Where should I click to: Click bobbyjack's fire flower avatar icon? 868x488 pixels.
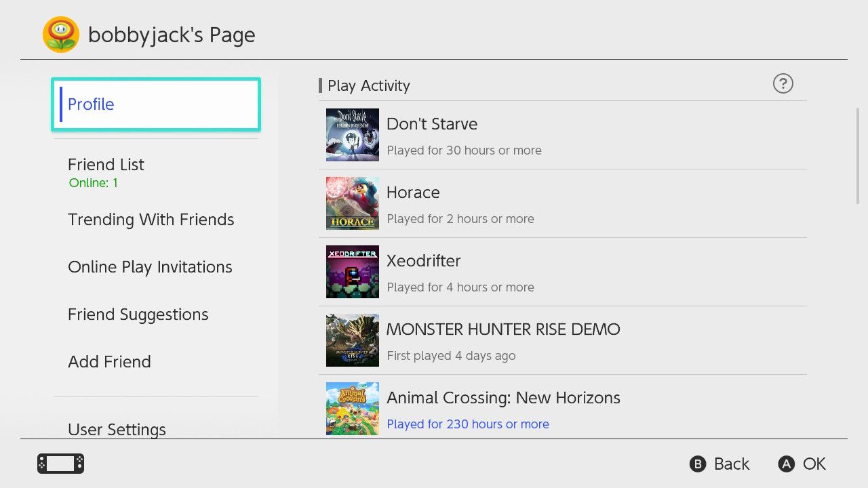[61, 35]
